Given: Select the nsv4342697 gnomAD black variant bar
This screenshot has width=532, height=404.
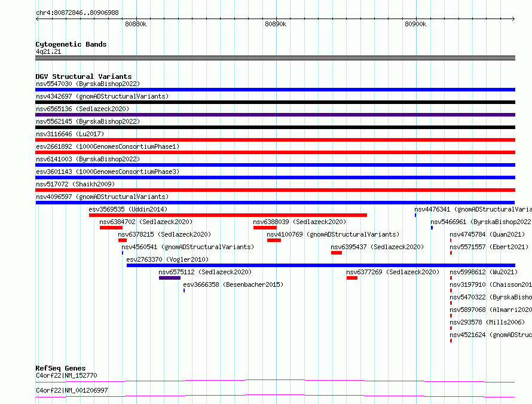Looking at the screenshot, I should [275, 102].
